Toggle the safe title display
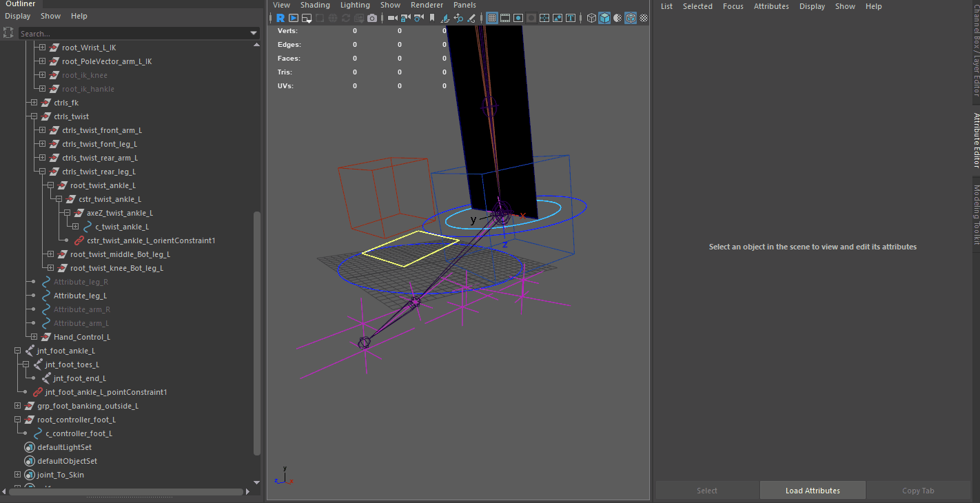The width and height of the screenshot is (980, 503). coord(571,18)
